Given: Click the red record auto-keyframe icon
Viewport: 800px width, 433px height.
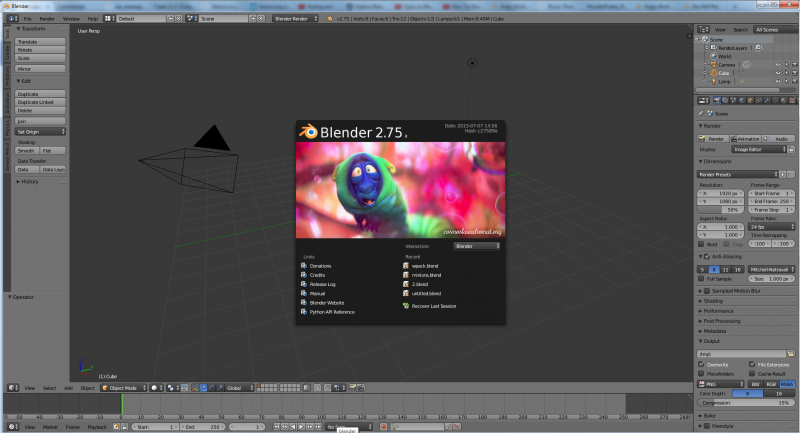Looking at the screenshot, I should [x=383, y=426].
